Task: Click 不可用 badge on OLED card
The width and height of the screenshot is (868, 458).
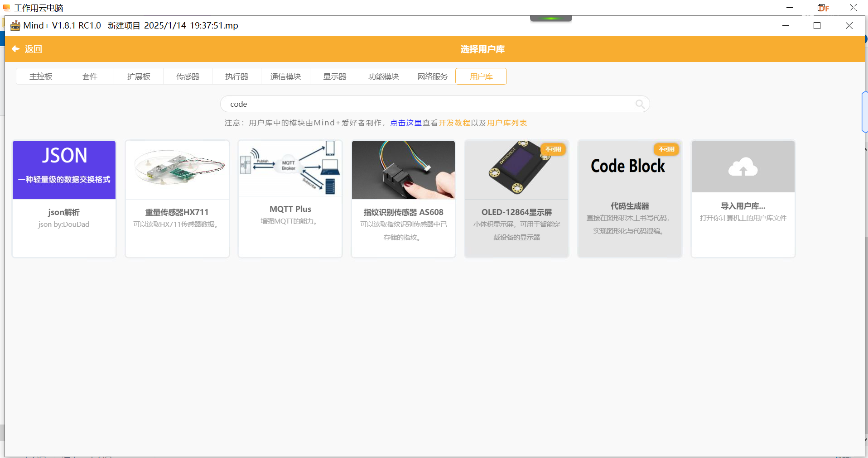Action: click(x=553, y=149)
